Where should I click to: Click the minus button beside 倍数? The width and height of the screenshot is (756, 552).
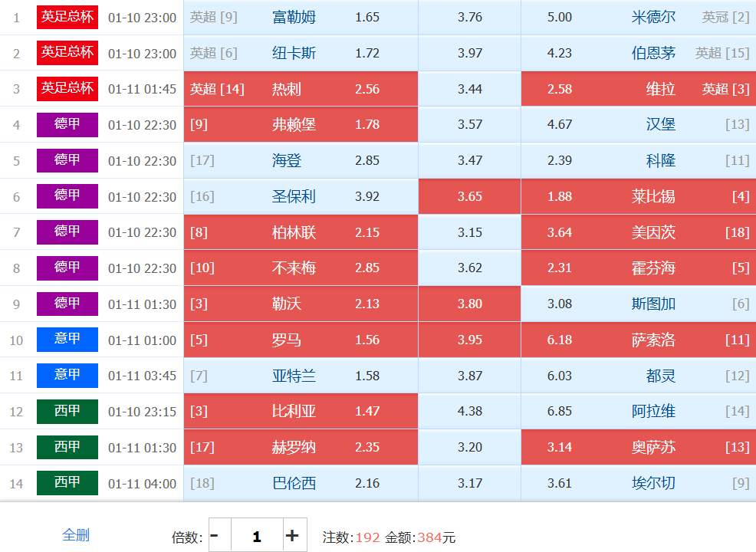click(215, 535)
